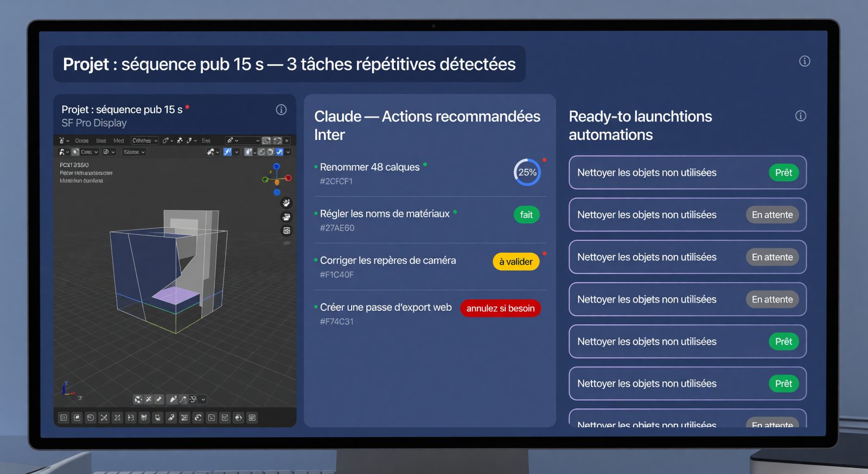
Task: Open the Med menu in the viewport header
Action: pos(118,140)
